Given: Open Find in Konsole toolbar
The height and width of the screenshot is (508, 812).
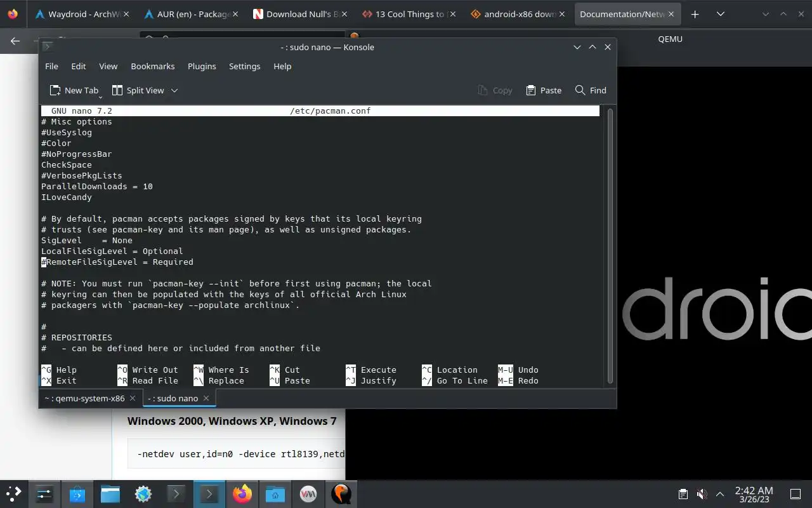Looking at the screenshot, I should pyautogui.click(x=591, y=90).
